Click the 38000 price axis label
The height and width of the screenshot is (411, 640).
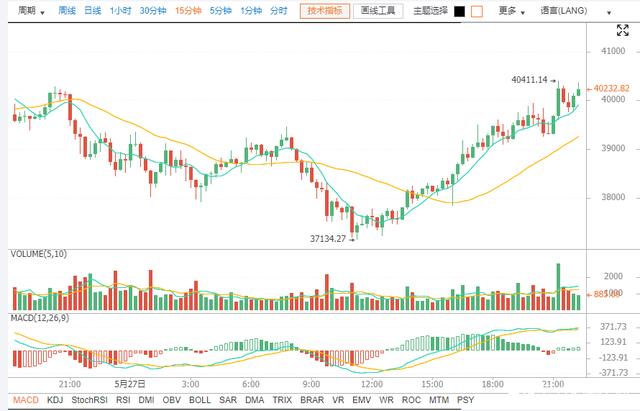(x=613, y=197)
